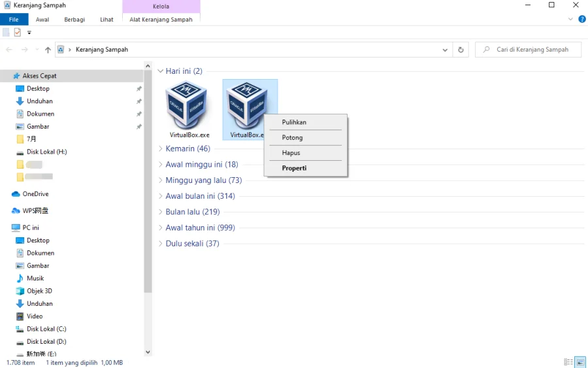This screenshot has width=588, height=368.
Task: Choose Pulihkan from context menu
Action: (x=306, y=122)
